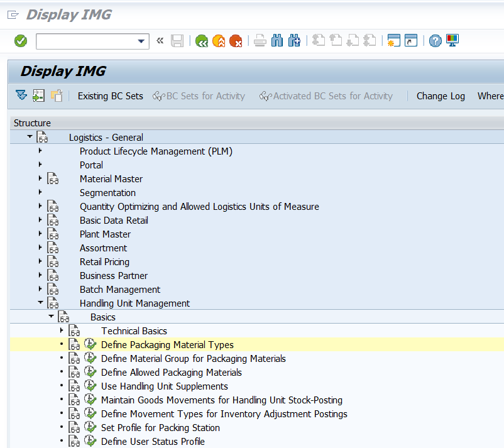Viewport: 504px width, 448px height.
Task: Expand the Plant Master node
Action: coord(40,233)
